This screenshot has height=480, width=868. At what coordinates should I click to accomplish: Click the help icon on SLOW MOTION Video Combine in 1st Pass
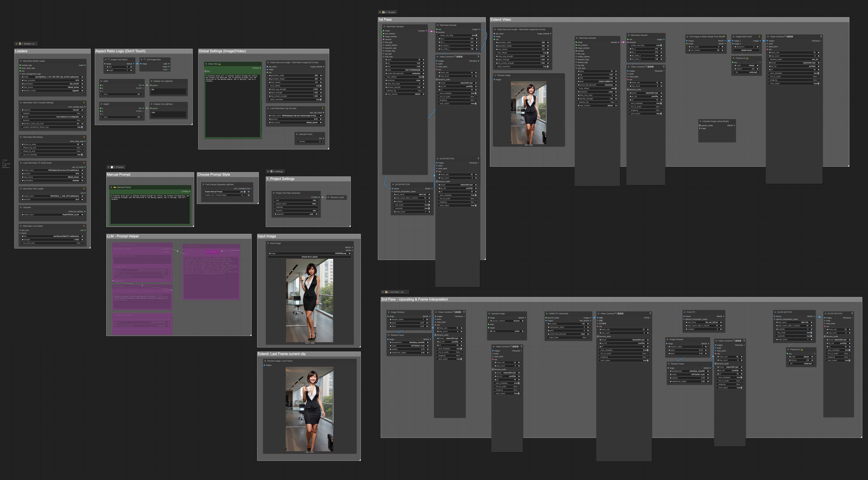[x=478, y=158]
